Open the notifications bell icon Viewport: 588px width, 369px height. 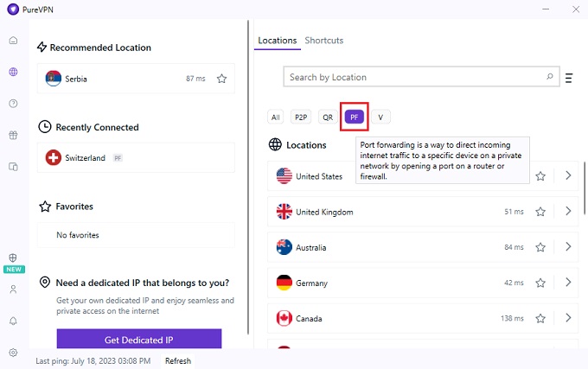[x=13, y=321]
